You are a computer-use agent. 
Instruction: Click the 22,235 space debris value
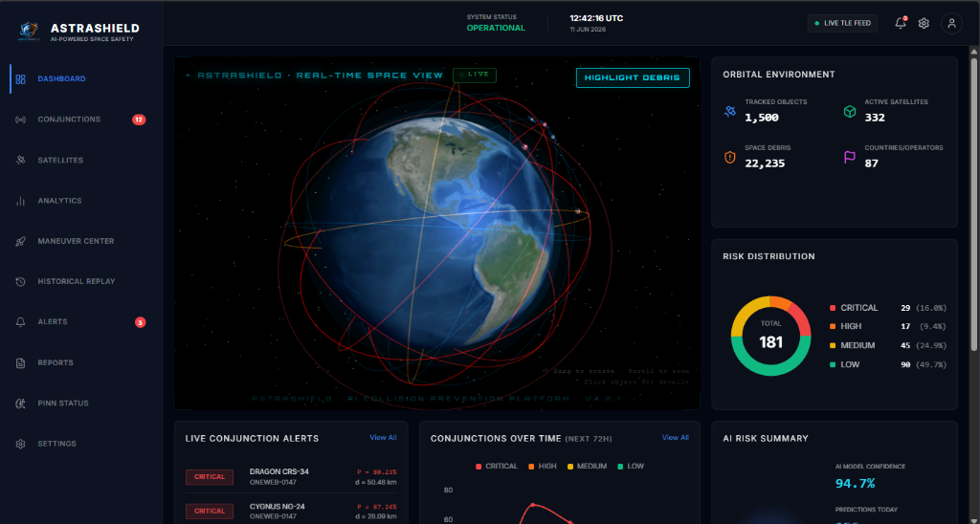(x=765, y=164)
